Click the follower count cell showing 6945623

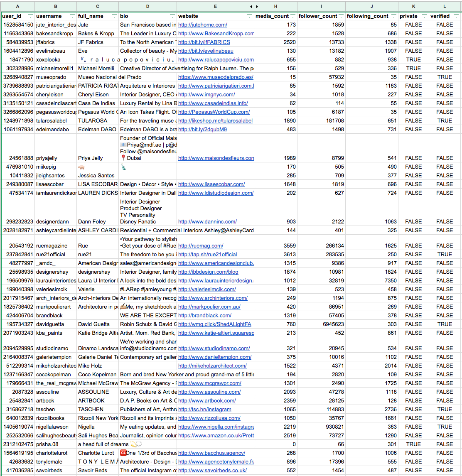click(x=321, y=324)
